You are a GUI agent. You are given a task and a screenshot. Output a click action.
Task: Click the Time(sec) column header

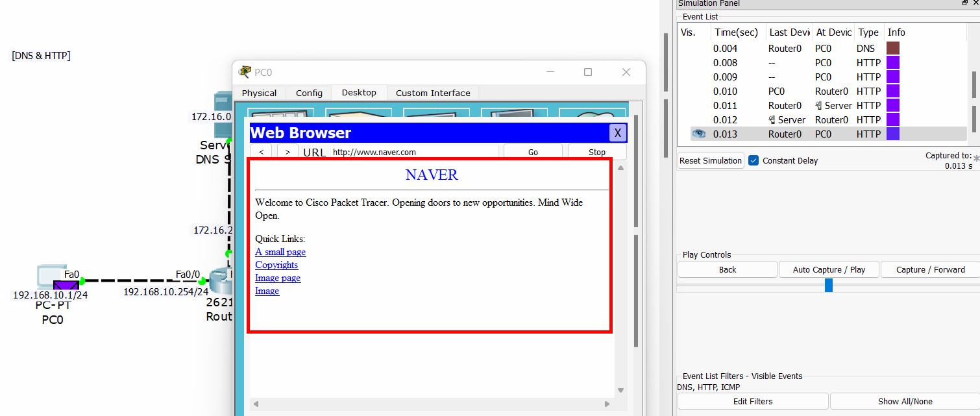(x=737, y=32)
